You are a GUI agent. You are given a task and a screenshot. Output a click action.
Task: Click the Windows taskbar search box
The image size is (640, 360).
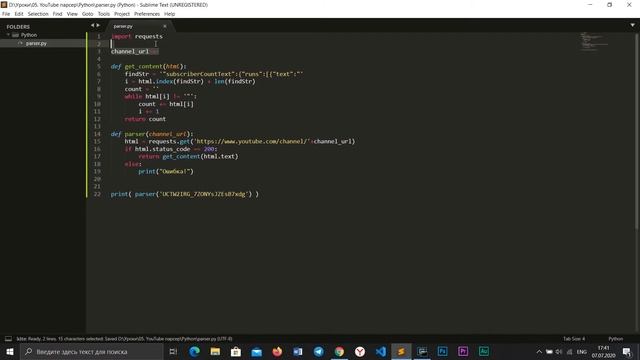coord(91,351)
